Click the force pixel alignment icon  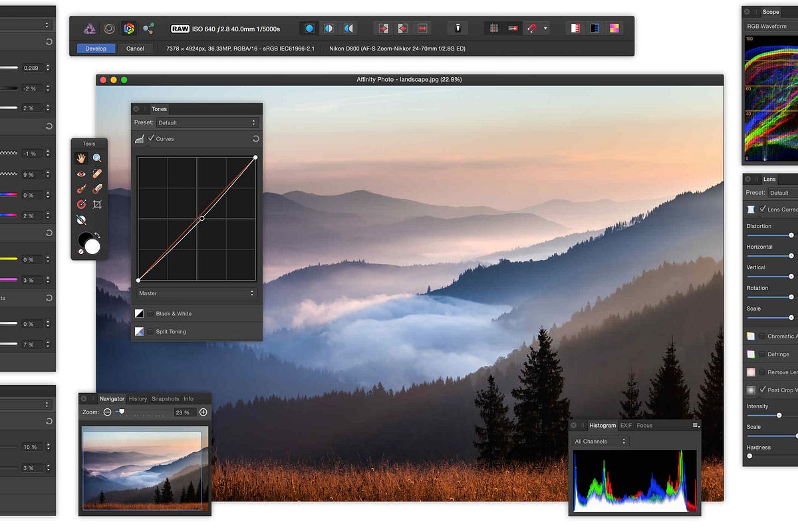513,29
